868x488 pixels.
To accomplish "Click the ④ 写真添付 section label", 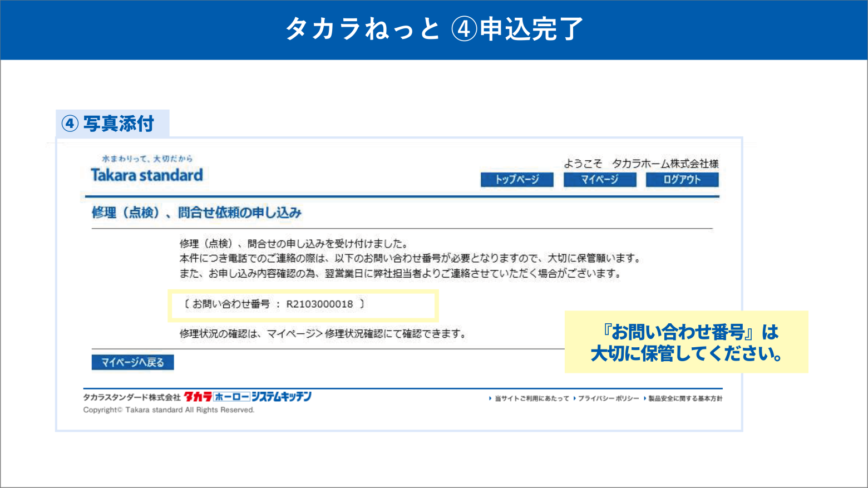I will click(108, 124).
